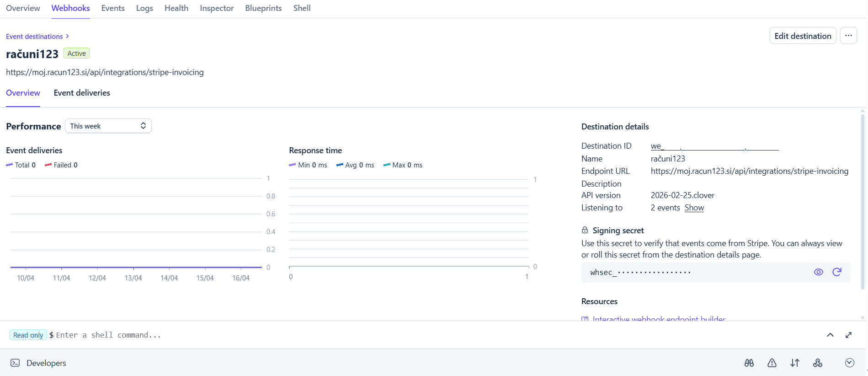Reveal the signing secret with eye icon
This screenshot has width=868, height=376.
[818, 272]
